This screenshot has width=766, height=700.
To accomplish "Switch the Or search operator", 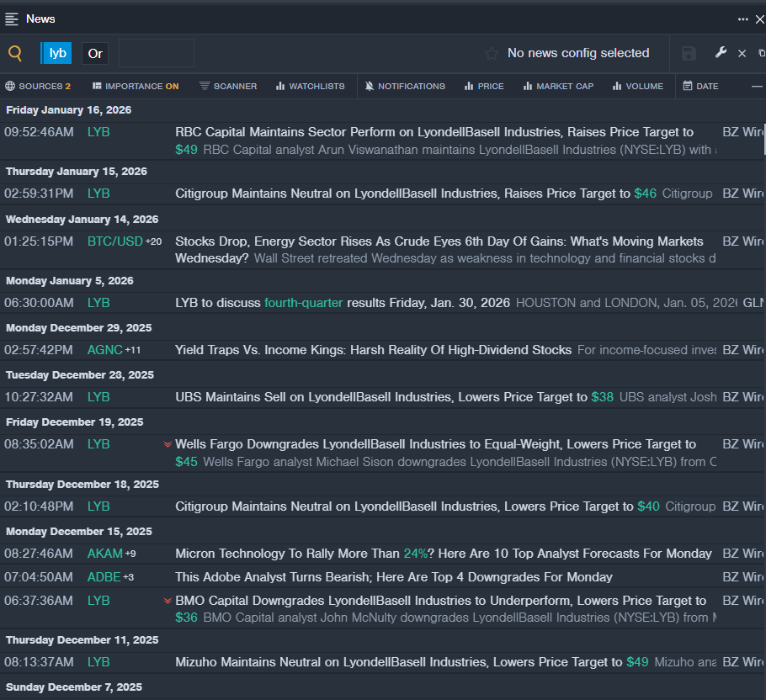I will [95, 53].
